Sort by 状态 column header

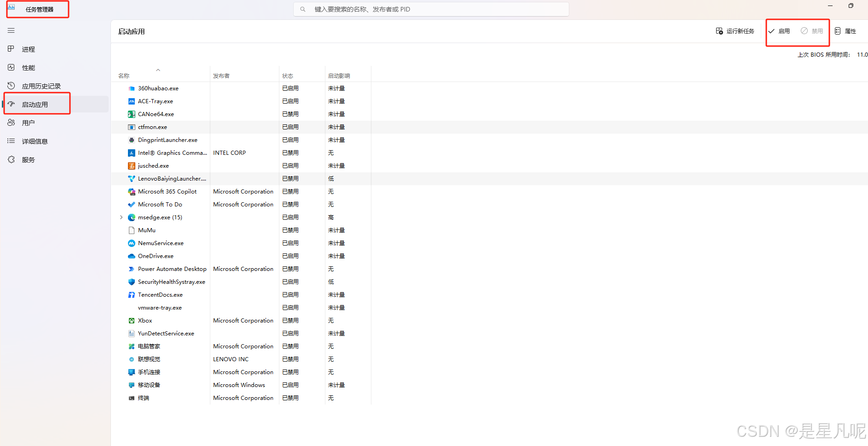tap(288, 76)
